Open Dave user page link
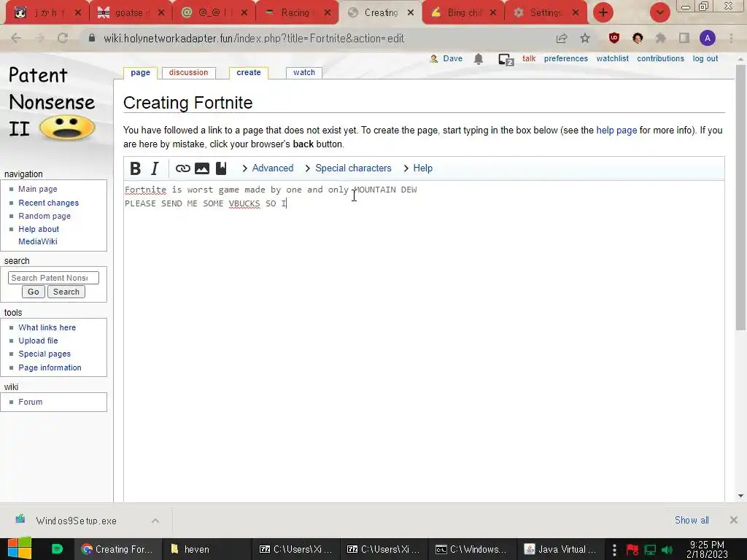747x560 pixels. (452, 58)
